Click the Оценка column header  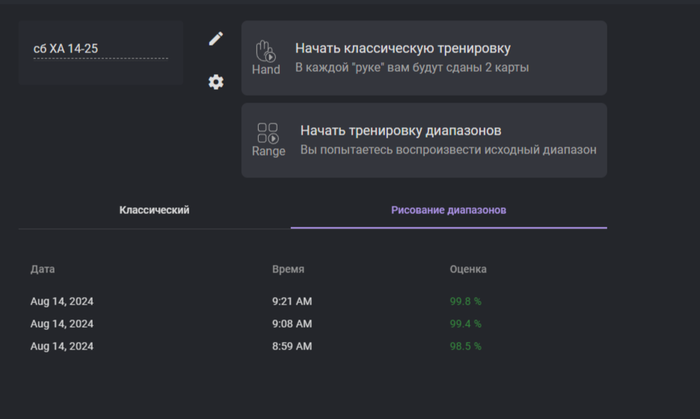(468, 270)
